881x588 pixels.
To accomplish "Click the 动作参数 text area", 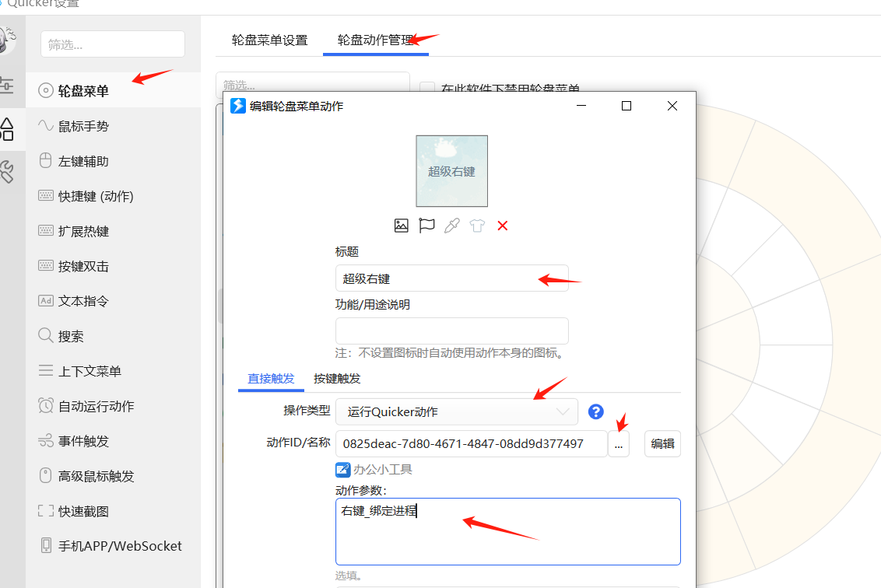I will click(508, 531).
